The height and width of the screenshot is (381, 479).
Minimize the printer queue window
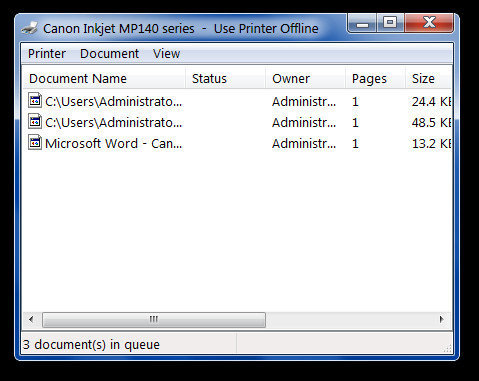[363, 24]
